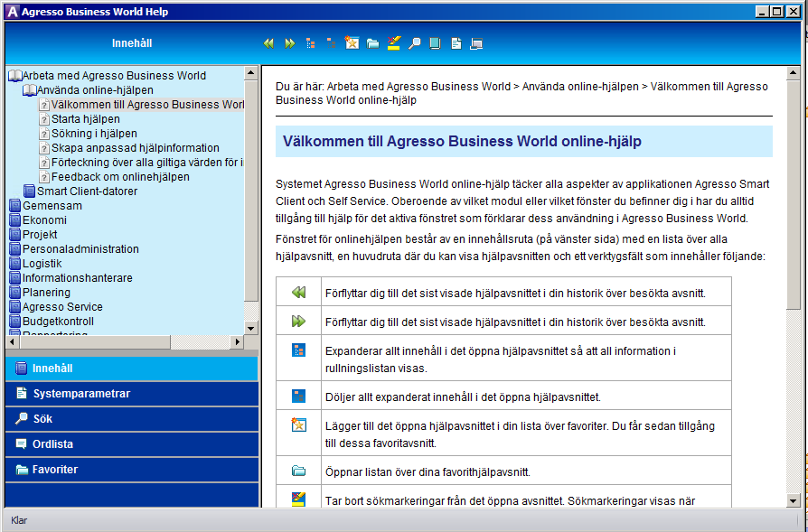Image resolution: width=808 pixels, height=532 pixels.
Task: Click the highlighter image beside 'Tar bort sökmarkeringar'
Action: coord(299,499)
